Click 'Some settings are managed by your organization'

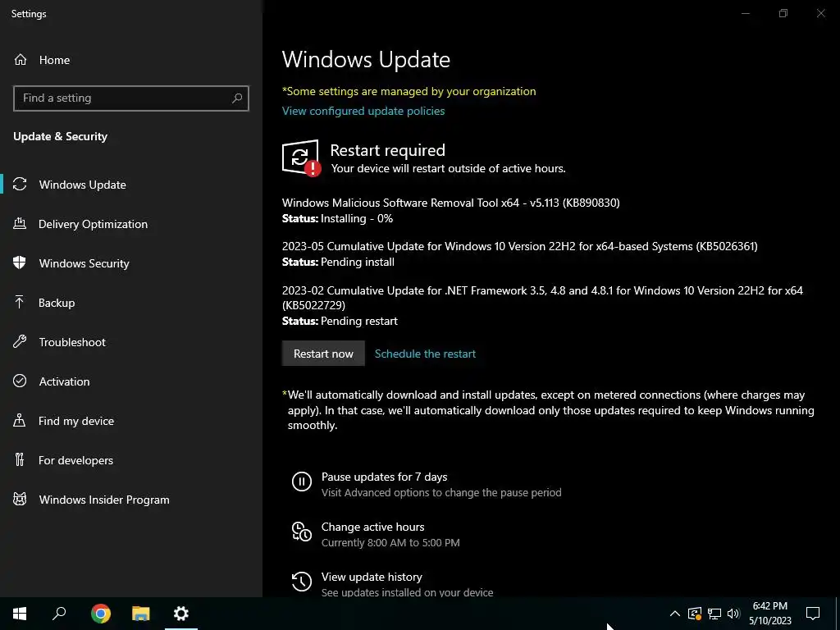(x=409, y=91)
